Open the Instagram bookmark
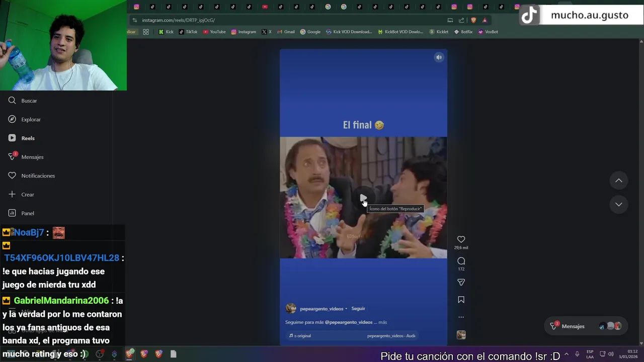The height and width of the screenshot is (362, 644). click(244, 32)
